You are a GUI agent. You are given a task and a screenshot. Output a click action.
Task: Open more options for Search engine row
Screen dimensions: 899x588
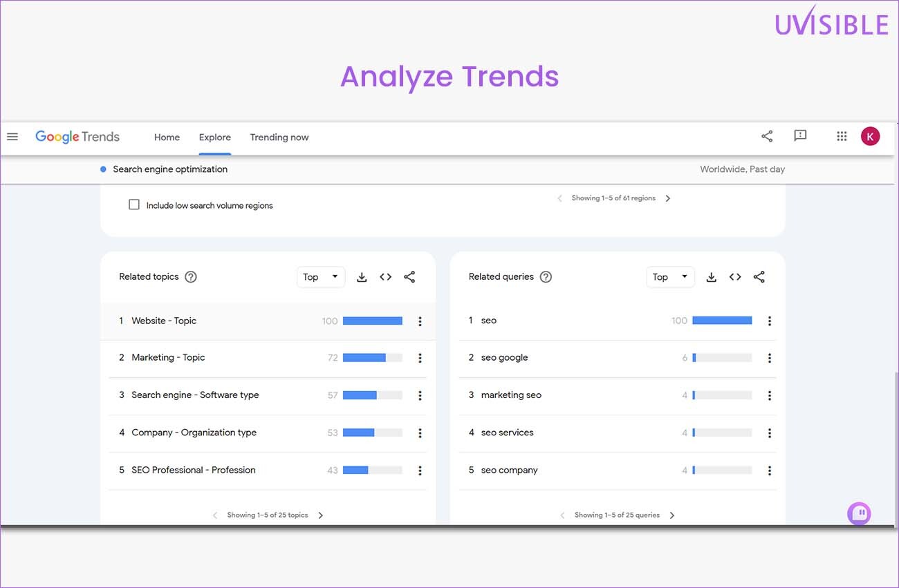(420, 395)
